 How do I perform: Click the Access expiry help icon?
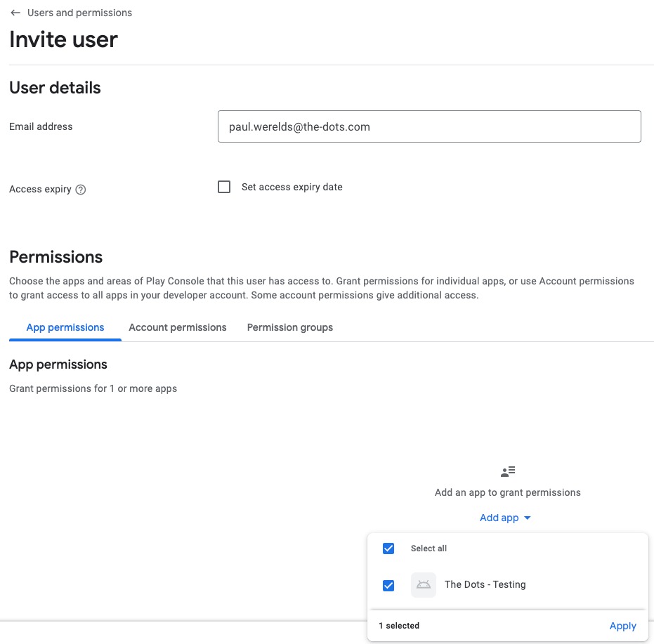[81, 190]
